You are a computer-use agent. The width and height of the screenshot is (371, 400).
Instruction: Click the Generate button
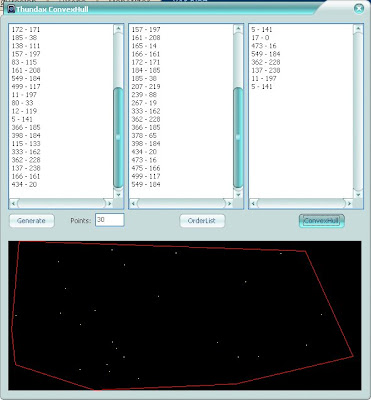32,221
